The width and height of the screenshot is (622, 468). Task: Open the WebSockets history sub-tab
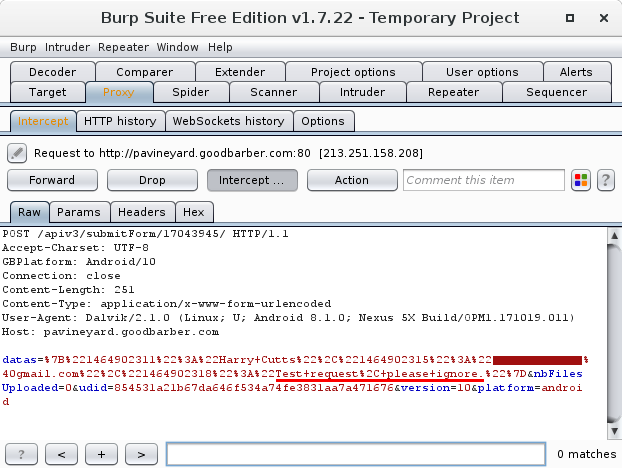228,121
